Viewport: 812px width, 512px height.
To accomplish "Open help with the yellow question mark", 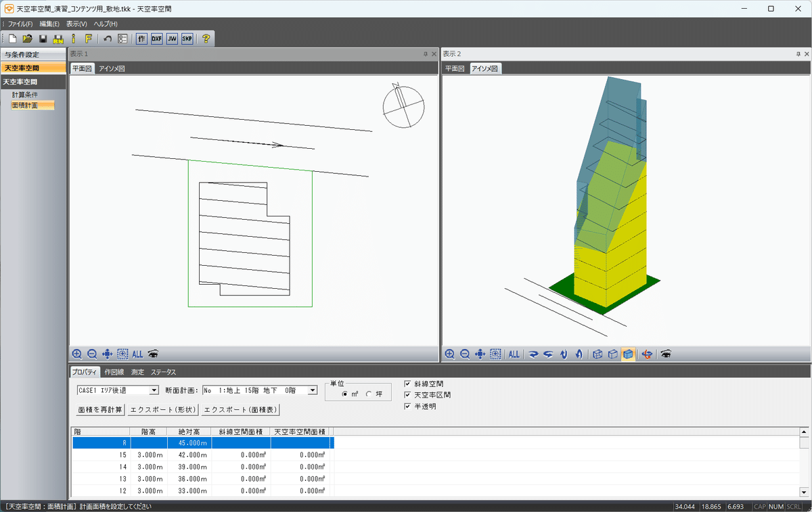I will pyautogui.click(x=206, y=39).
